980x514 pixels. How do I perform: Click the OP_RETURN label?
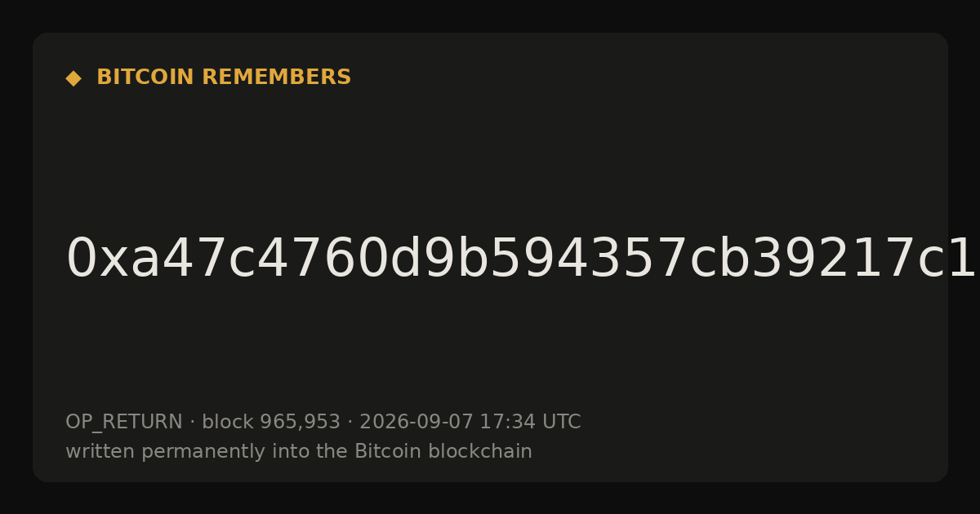124,423
